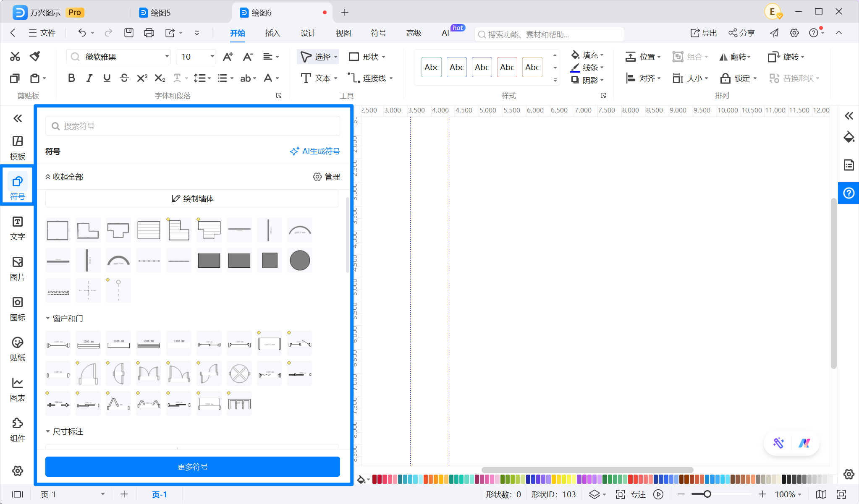Click the 搜索符号 search field

(x=193, y=126)
